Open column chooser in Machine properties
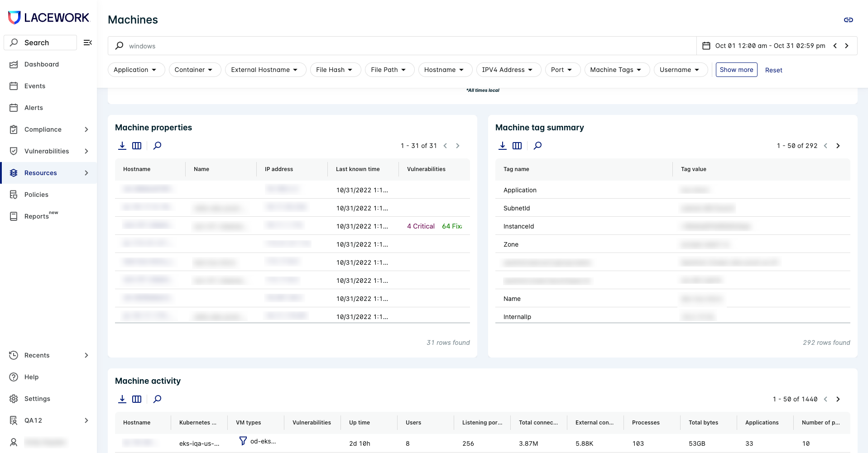This screenshot has width=868, height=453. pyautogui.click(x=137, y=146)
